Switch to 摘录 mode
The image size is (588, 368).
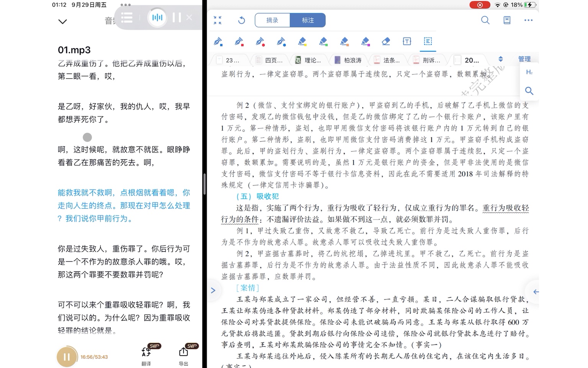(272, 20)
